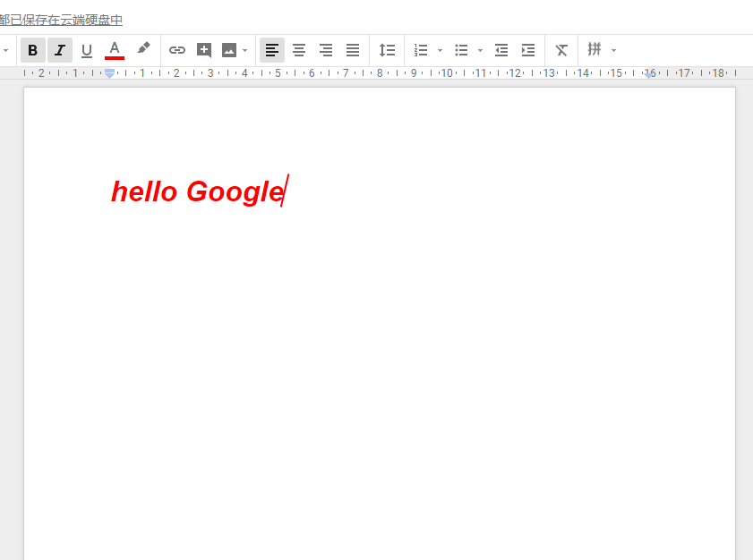753x560 pixels.
Task: Place cursor in the 'hello Google' text
Action: tap(197, 191)
